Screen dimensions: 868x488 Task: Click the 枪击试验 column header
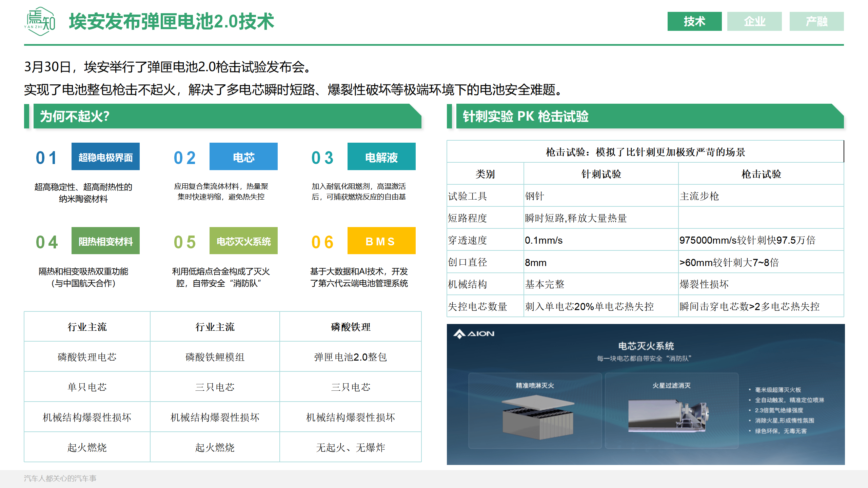(x=761, y=174)
